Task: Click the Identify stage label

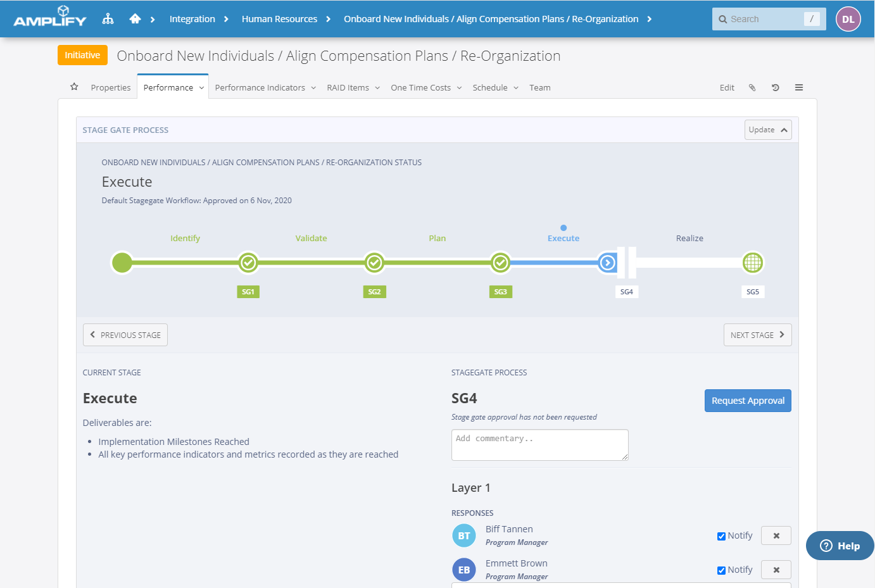Action: [x=185, y=238]
